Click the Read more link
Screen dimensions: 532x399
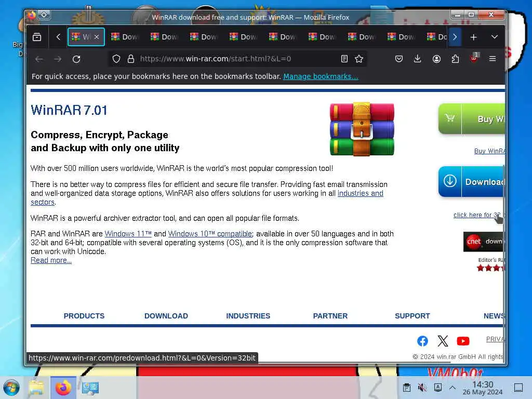pyautogui.click(x=51, y=260)
